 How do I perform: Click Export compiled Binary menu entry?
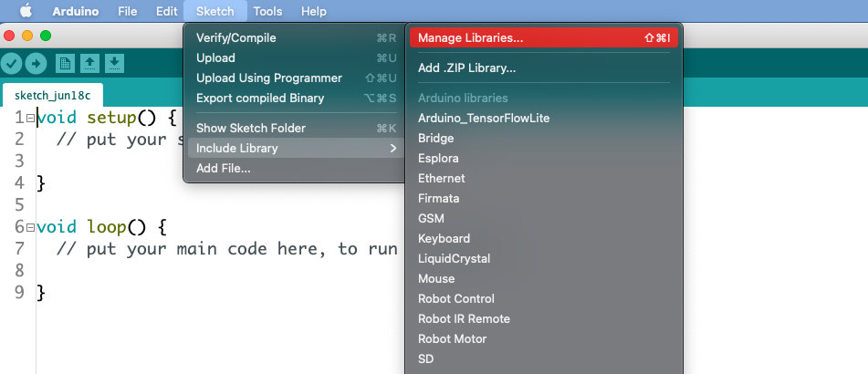pos(259,99)
